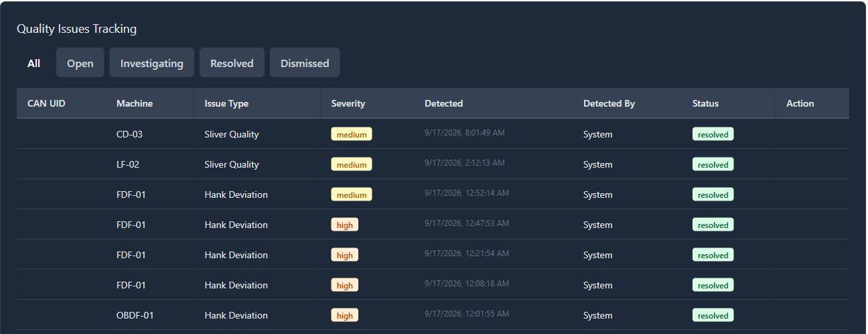Click the medium severity badge for CD-03

point(352,134)
